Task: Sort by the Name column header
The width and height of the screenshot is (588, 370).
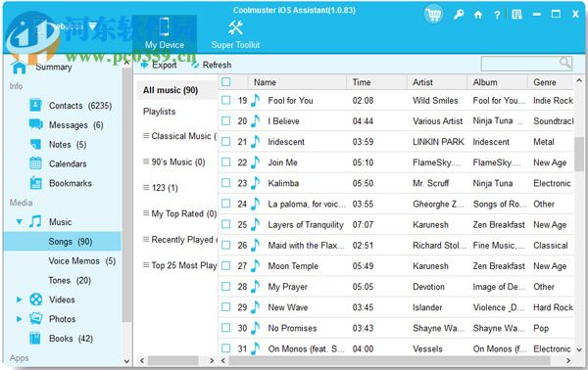Action: (x=297, y=82)
